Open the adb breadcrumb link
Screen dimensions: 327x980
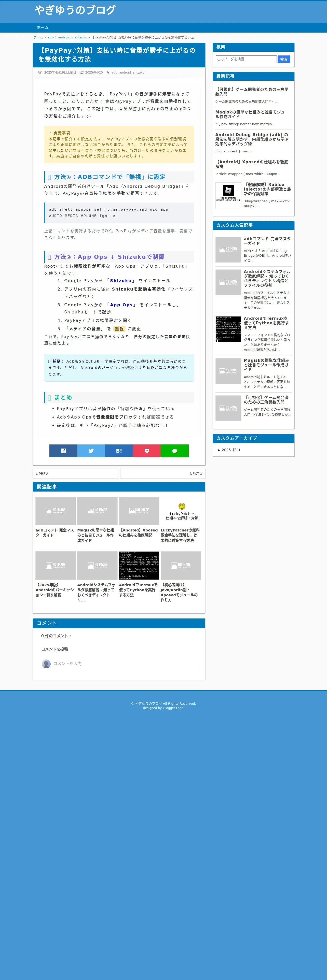click(50, 37)
